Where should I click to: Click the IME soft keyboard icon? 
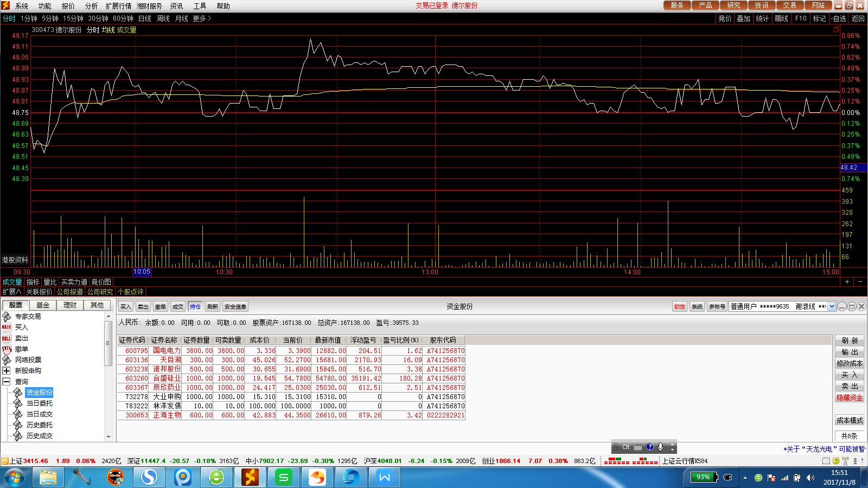point(638,447)
